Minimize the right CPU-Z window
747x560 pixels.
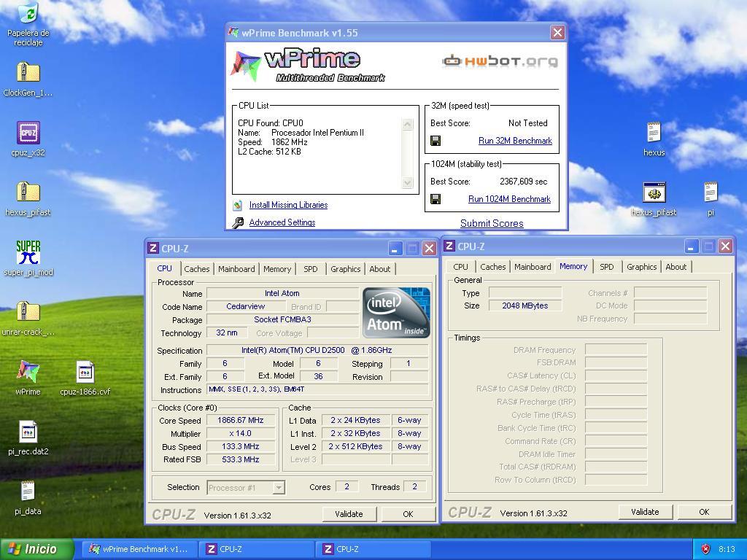pyautogui.click(x=692, y=246)
